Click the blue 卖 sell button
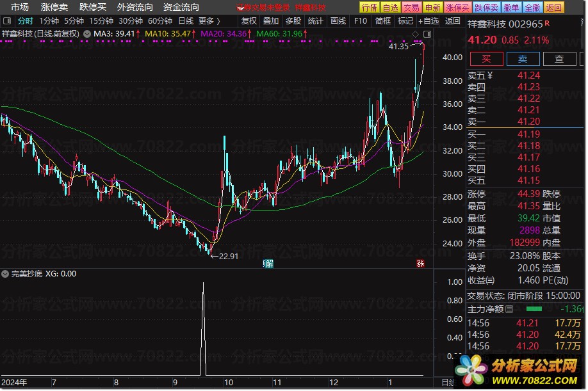This screenshot has width=588, height=391. tap(523, 59)
